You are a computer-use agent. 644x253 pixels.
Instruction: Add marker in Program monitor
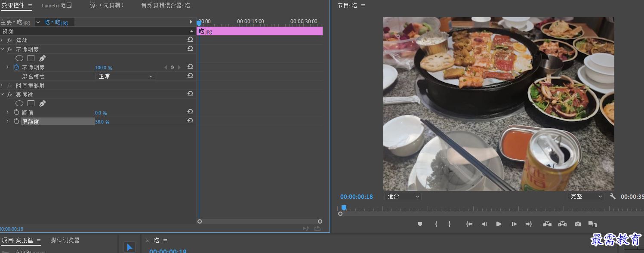tap(420, 224)
